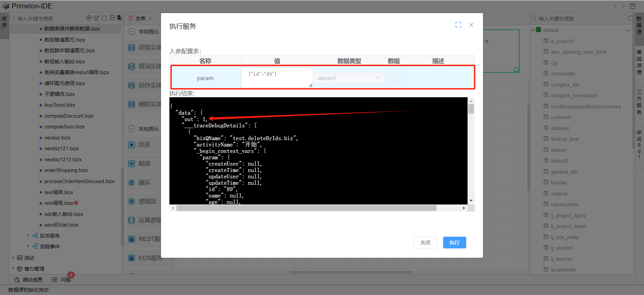This screenshot has height=295, width=644.
Task: Expand the 执行服务 dialog to fullscreen
Action: click(458, 25)
